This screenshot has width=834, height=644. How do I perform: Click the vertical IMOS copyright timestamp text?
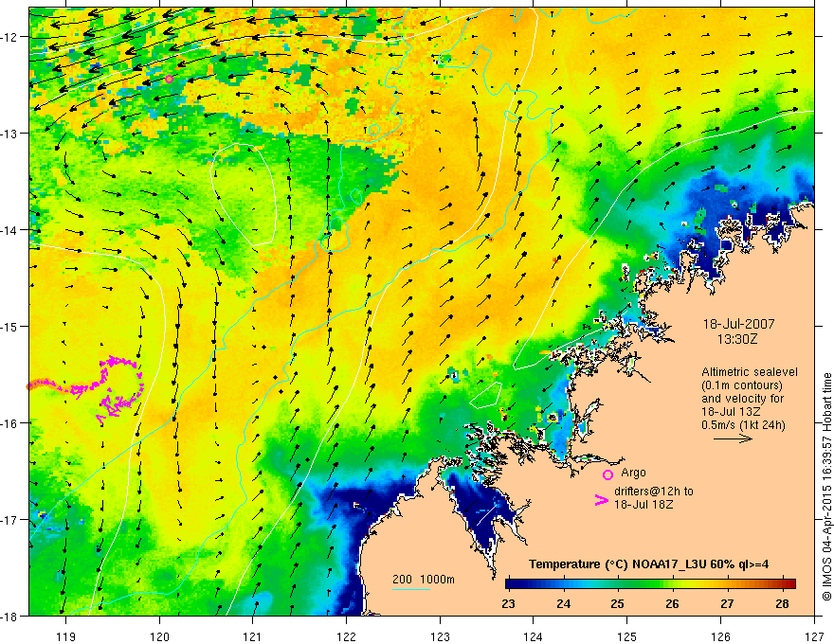point(826,487)
